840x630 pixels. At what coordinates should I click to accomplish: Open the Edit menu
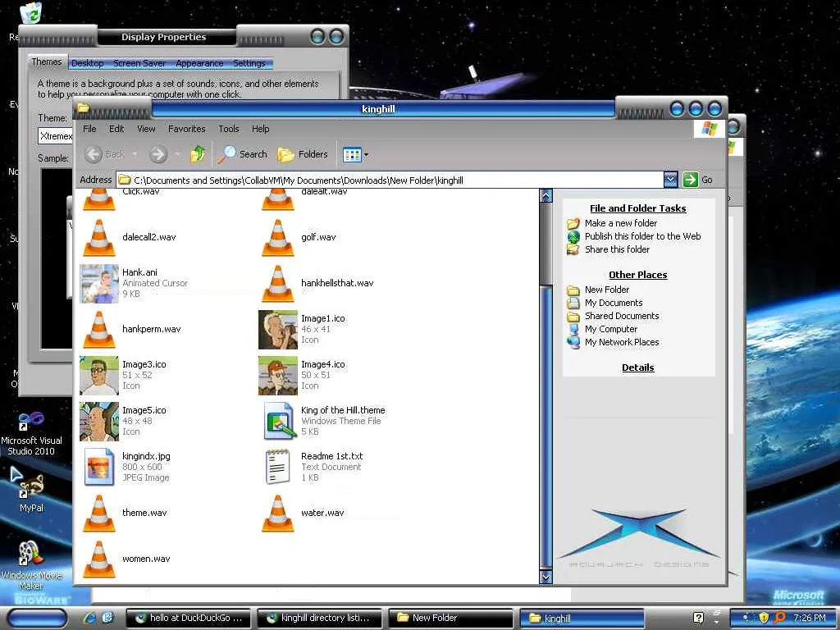point(116,129)
